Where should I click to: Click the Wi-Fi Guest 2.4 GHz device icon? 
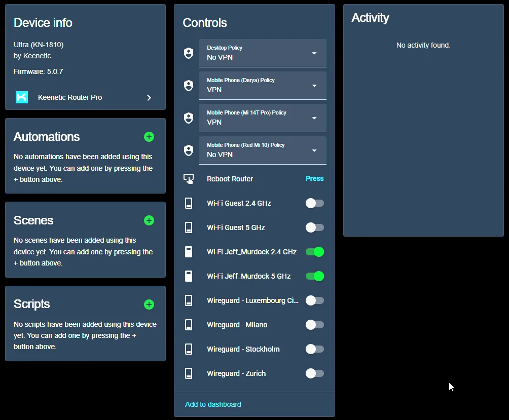coord(189,203)
